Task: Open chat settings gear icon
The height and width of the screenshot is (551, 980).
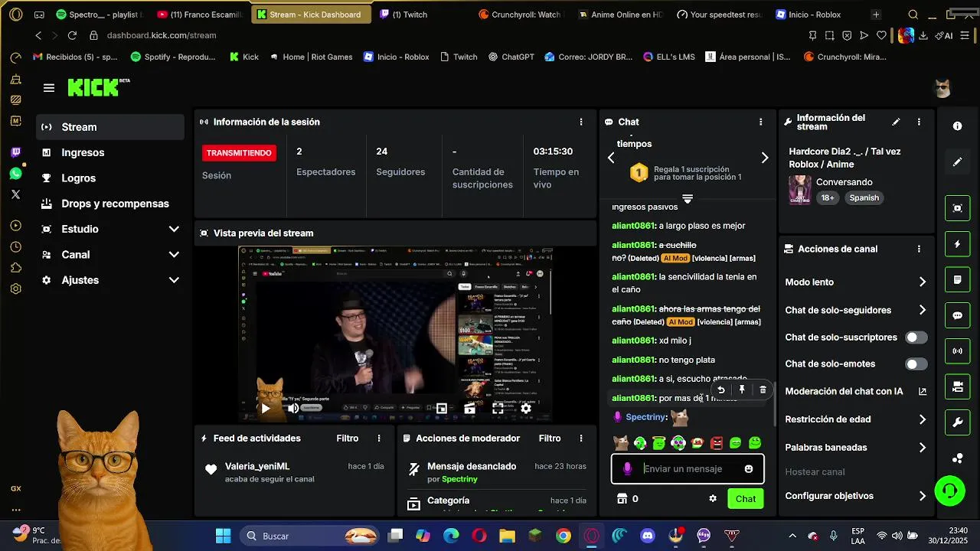Action: pyautogui.click(x=713, y=498)
